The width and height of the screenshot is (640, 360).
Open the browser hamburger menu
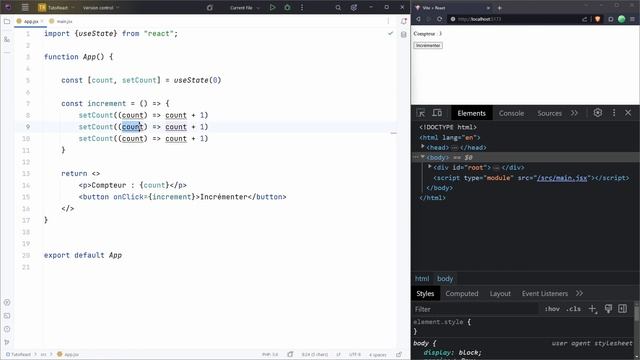coord(633,19)
